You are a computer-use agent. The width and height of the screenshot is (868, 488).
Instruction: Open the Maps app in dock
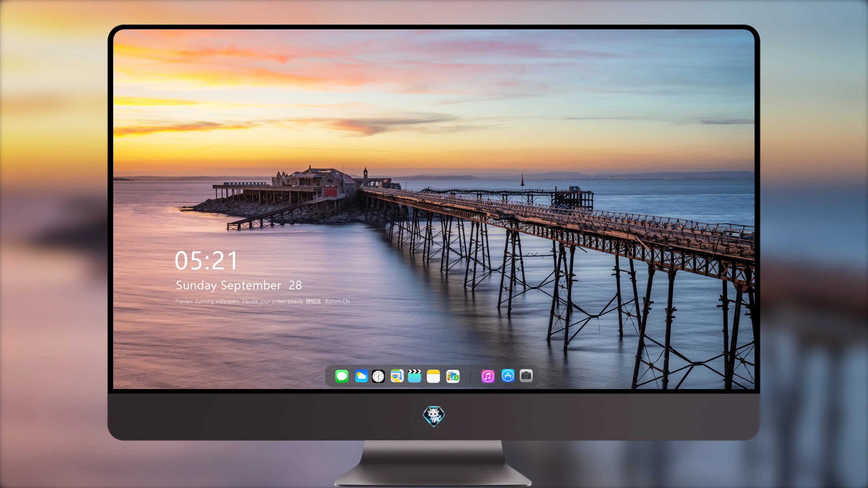pyautogui.click(x=397, y=376)
